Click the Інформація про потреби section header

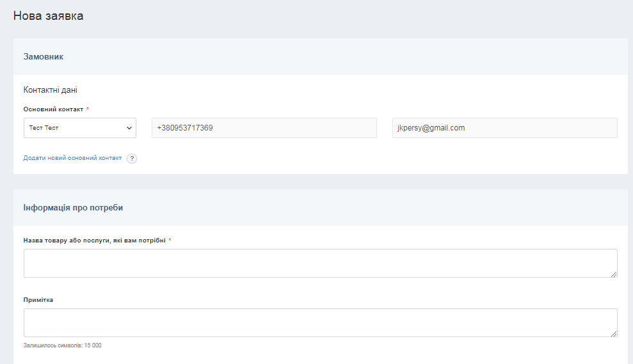click(73, 208)
